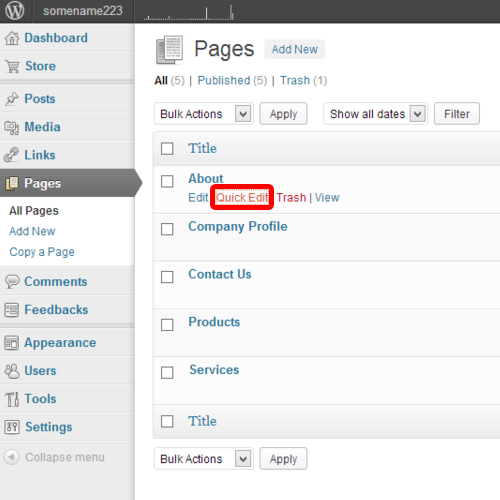Screen dimensions: 500x500
Task: Open Media using its camera icon
Action: point(12,127)
